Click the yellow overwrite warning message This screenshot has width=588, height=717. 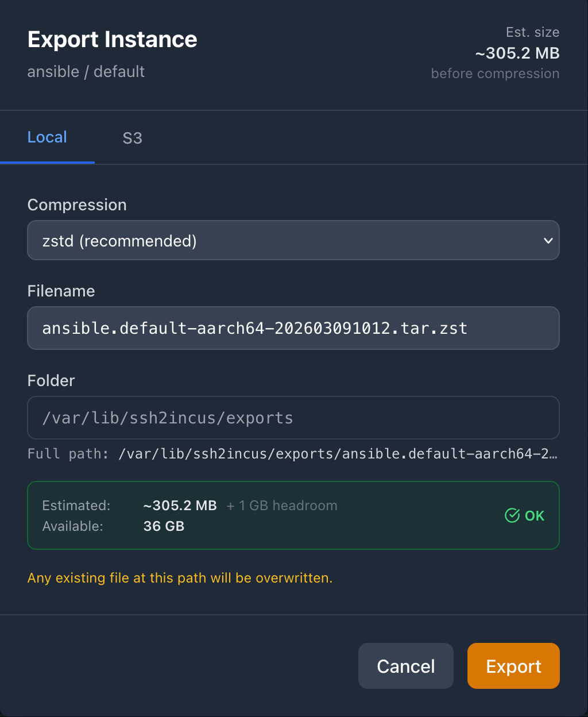180,578
